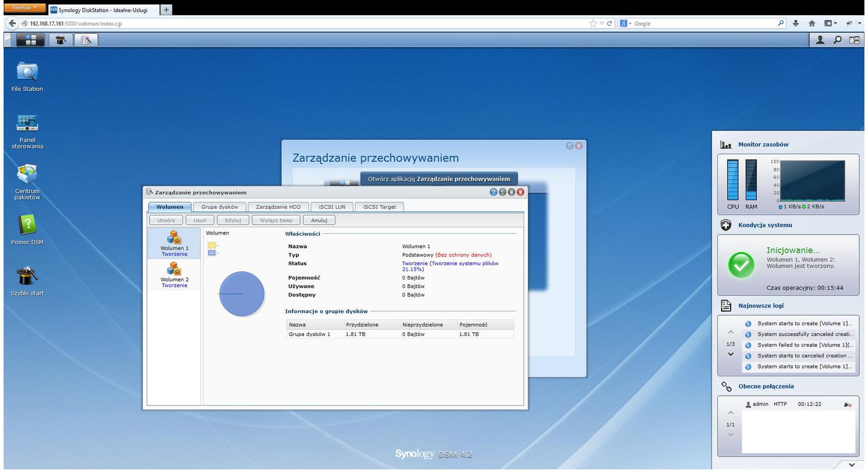Switch to the Wolumen tab
The image size is (868, 473).
[170, 207]
